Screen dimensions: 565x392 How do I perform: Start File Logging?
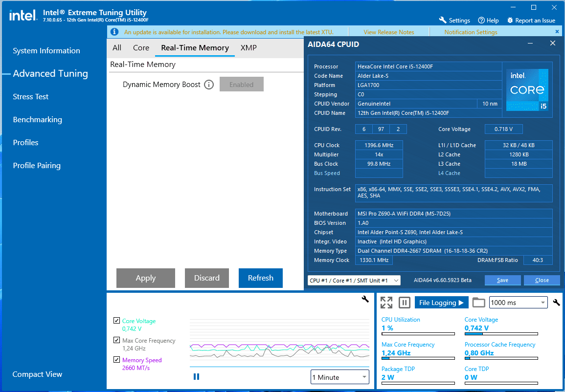(441, 303)
